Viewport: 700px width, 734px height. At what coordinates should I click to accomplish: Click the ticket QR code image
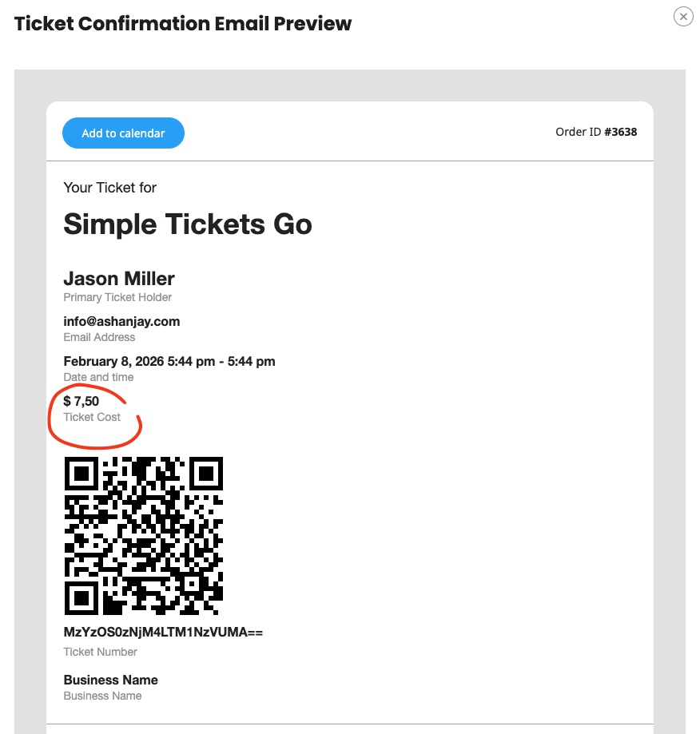click(x=144, y=536)
